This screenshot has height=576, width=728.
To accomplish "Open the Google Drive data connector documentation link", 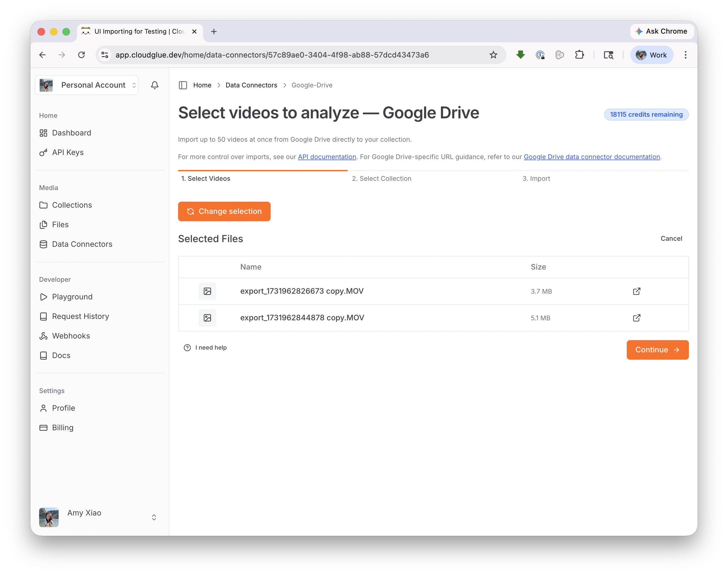I will pos(591,157).
